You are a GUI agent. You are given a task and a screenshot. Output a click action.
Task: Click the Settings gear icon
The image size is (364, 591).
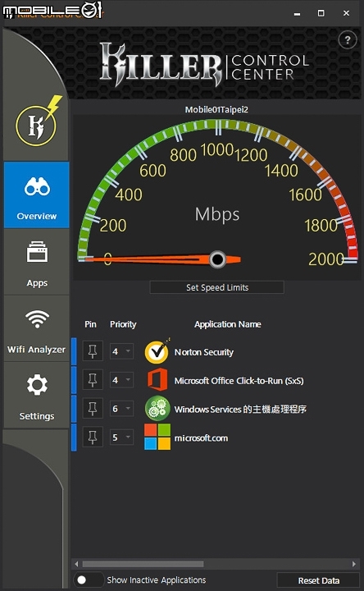[37, 385]
